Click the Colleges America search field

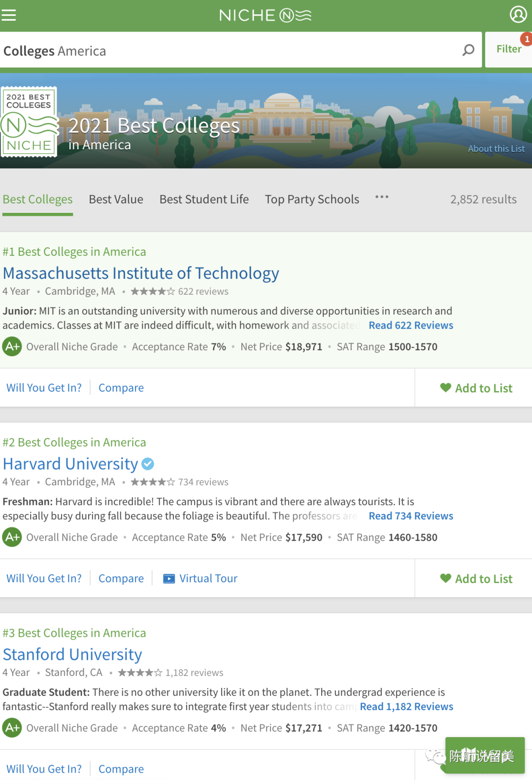[227, 51]
